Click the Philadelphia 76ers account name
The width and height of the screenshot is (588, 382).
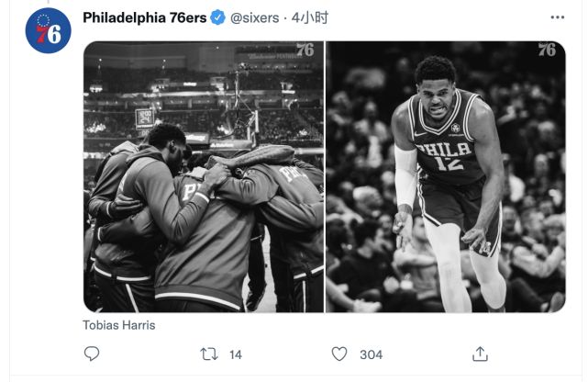[x=144, y=17]
